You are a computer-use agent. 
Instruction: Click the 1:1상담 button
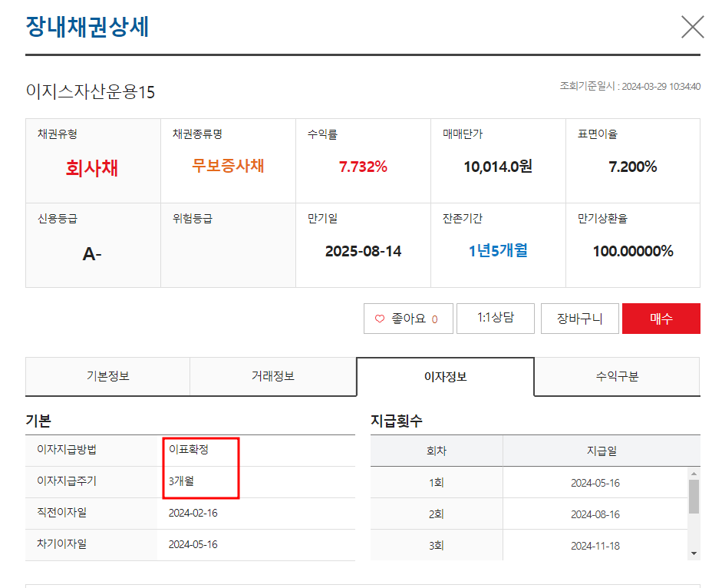496,318
